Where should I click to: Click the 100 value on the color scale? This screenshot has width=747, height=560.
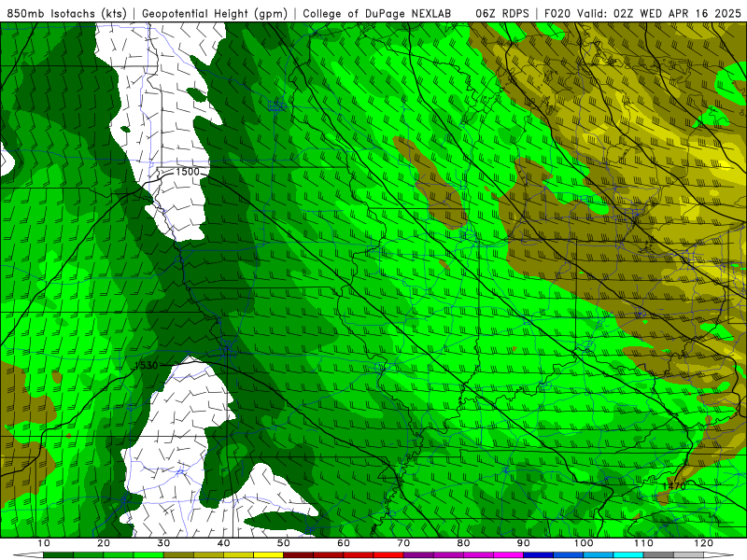(584, 543)
